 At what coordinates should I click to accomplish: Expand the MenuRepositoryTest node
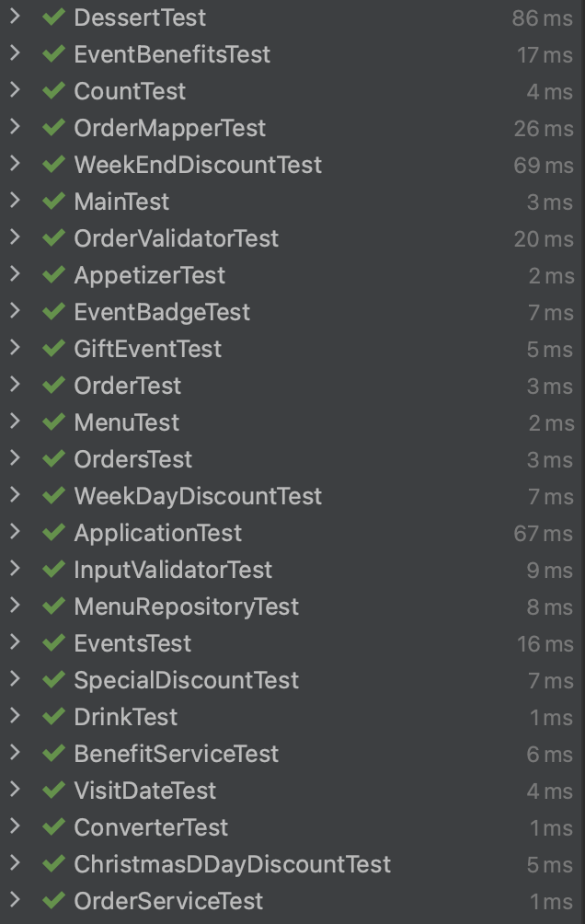click(16, 606)
